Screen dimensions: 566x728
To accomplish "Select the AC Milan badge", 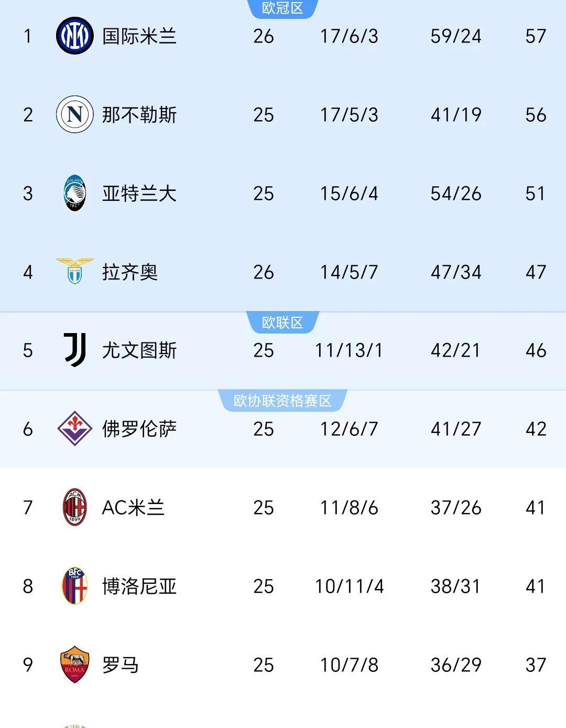I will [74, 507].
